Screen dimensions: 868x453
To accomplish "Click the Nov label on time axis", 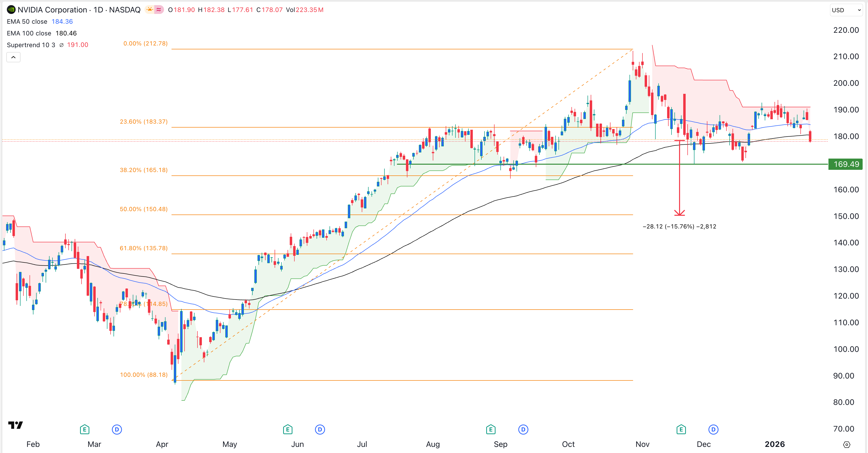I will 642,444.
